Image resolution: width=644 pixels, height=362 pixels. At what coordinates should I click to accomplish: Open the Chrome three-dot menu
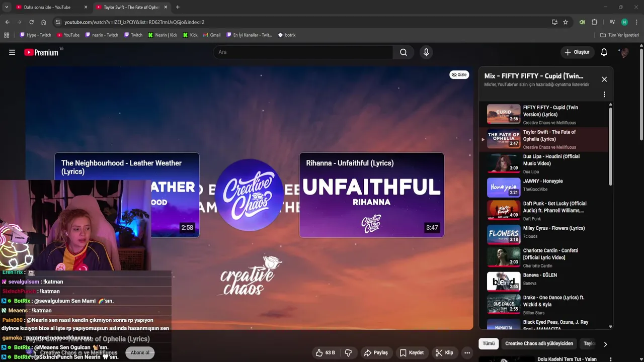tap(637, 22)
